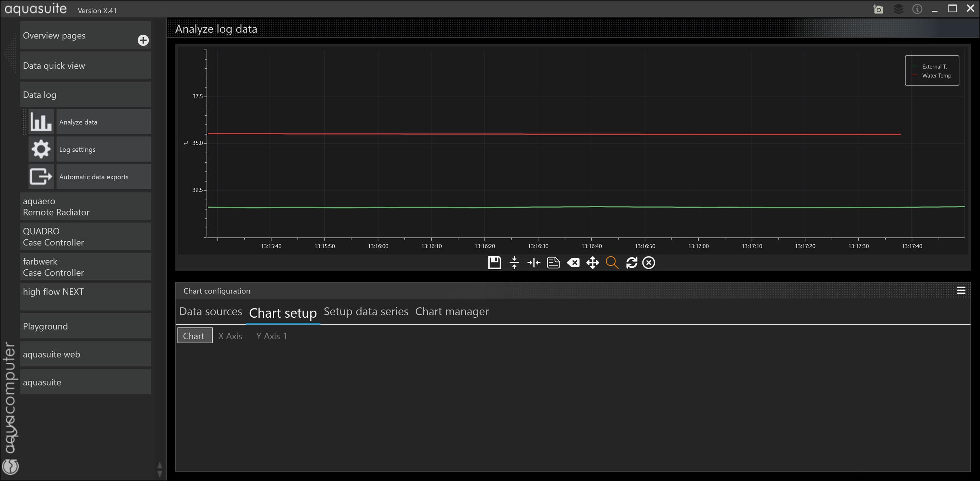
Task: Open the info icon in title bar
Action: (x=917, y=9)
